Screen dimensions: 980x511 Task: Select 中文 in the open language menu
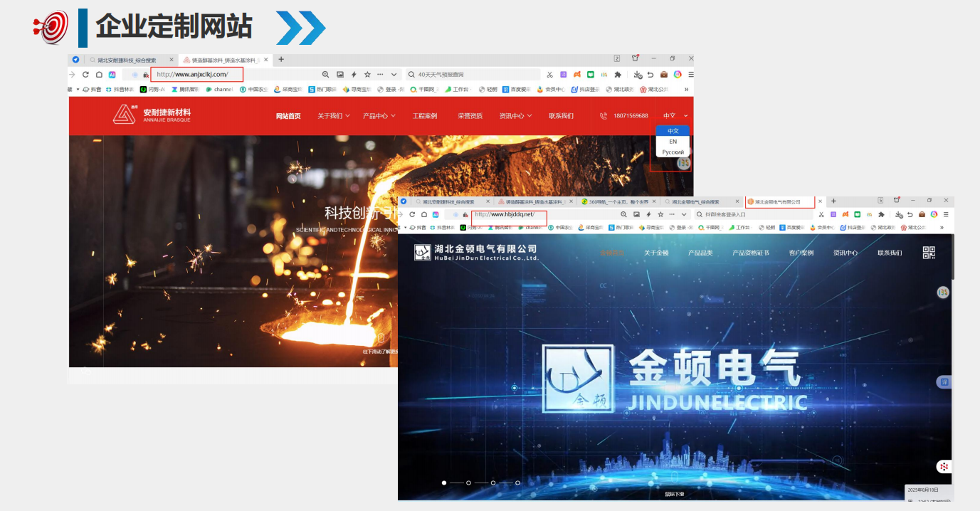[673, 131]
